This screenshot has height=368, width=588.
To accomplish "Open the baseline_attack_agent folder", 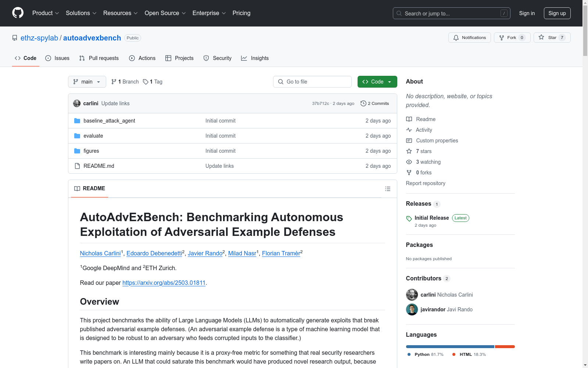I will [109, 121].
